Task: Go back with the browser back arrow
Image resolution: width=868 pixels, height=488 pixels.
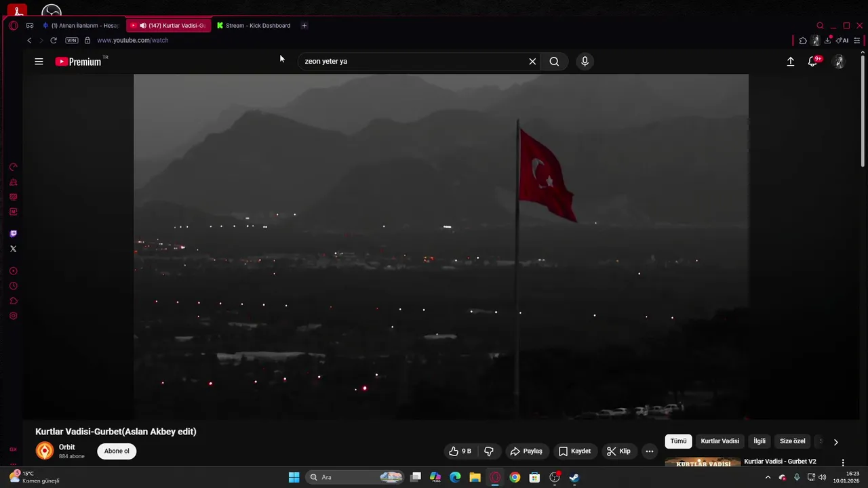Action: coord(29,41)
